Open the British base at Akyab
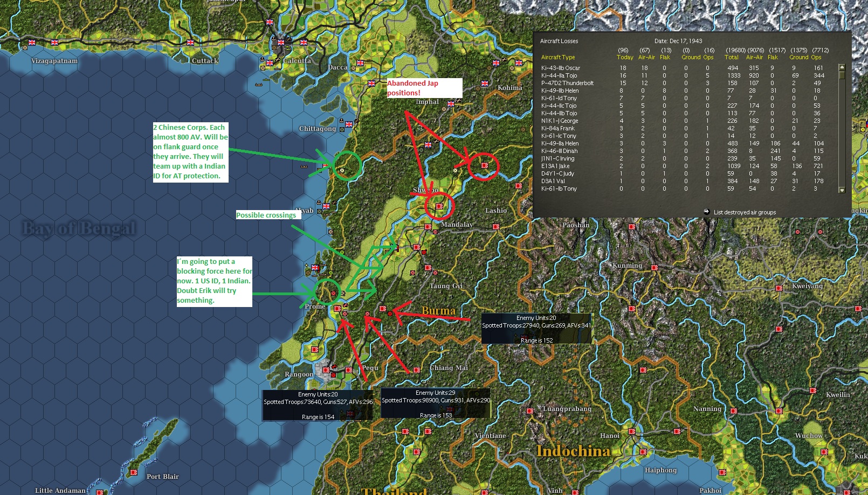This screenshot has height=495, width=868. coord(326,205)
